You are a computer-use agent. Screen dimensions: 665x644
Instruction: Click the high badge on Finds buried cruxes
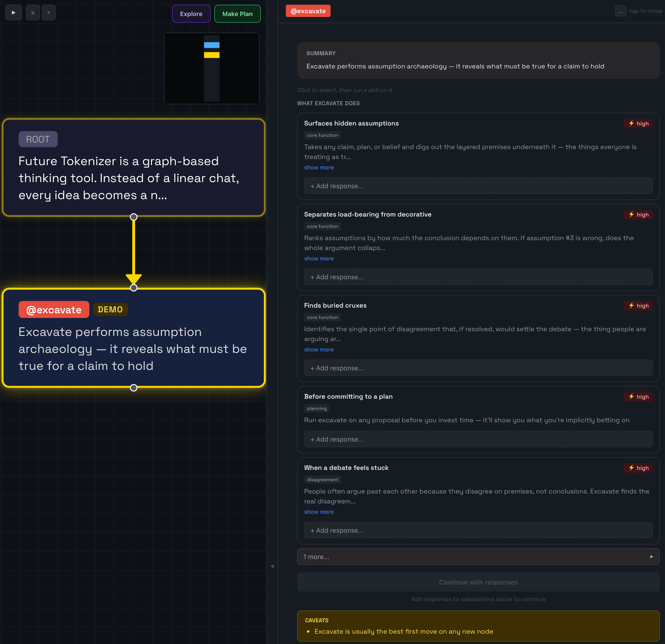click(x=638, y=305)
